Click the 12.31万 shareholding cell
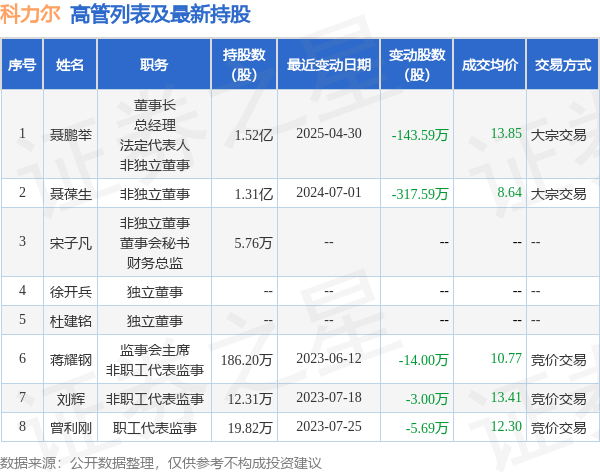 pyautogui.click(x=250, y=399)
